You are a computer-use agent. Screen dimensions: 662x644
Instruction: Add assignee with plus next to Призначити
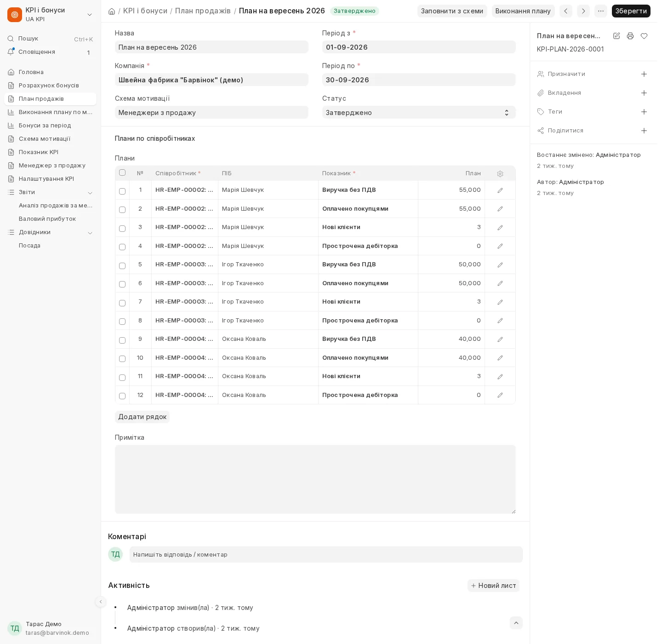point(644,74)
